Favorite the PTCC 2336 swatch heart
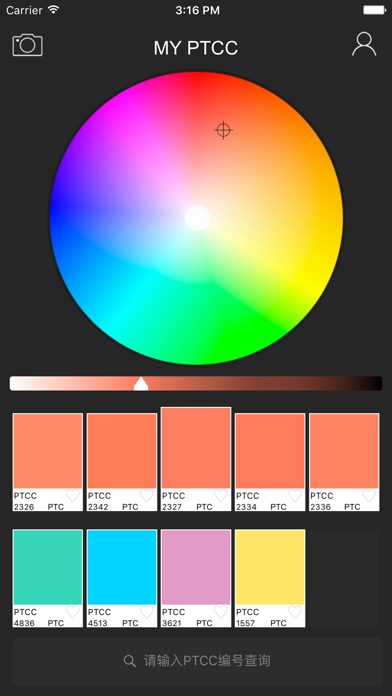This screenshot has width=392, height=696. [x=369, y=495]
